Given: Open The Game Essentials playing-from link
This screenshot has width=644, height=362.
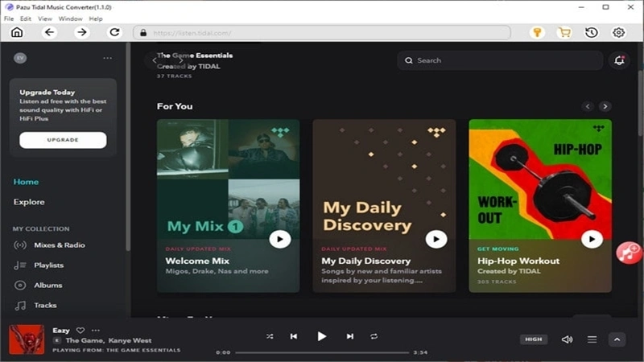Looking at the screenshot, I should (143, 350).
